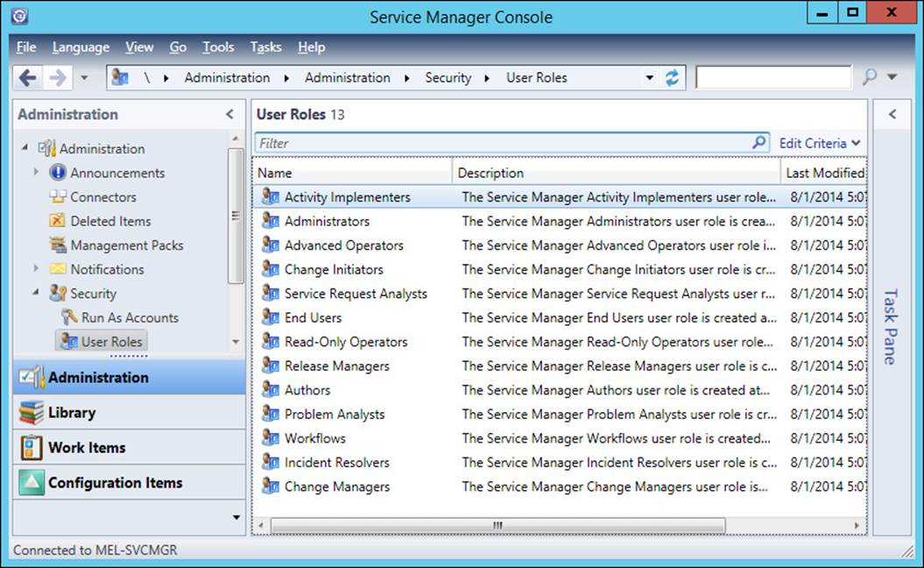The image size is (924, 568).
Task: Click the User Roles breadcrumb segment
Action: 536,78
